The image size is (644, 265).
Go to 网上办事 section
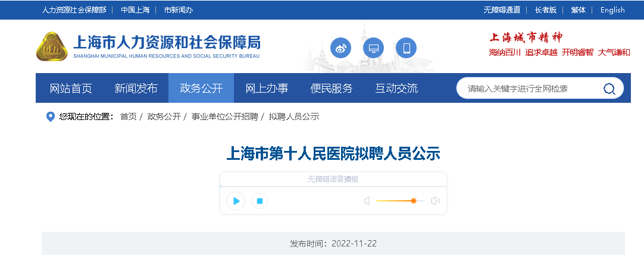pos(267,89)
